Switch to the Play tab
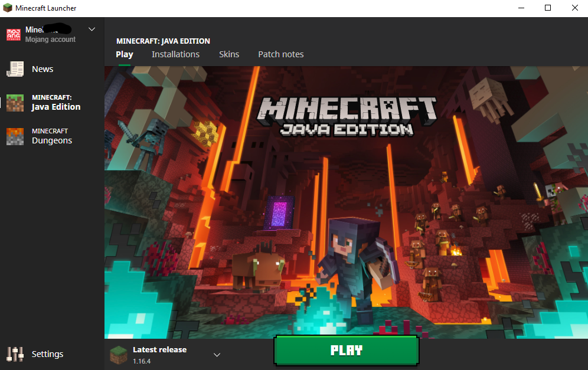This screenshot has height=370, width=588. coord(125,54)
